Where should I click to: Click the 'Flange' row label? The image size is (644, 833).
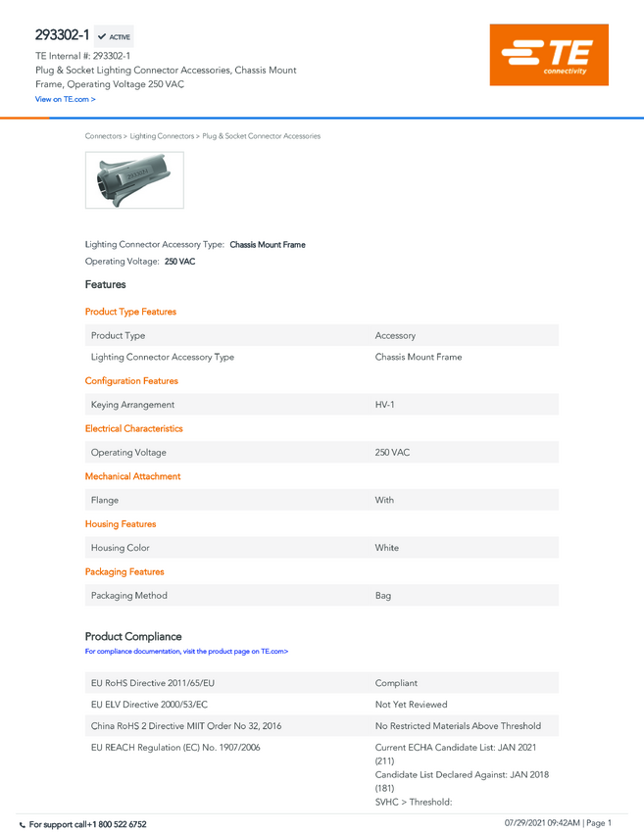[105, 501]
